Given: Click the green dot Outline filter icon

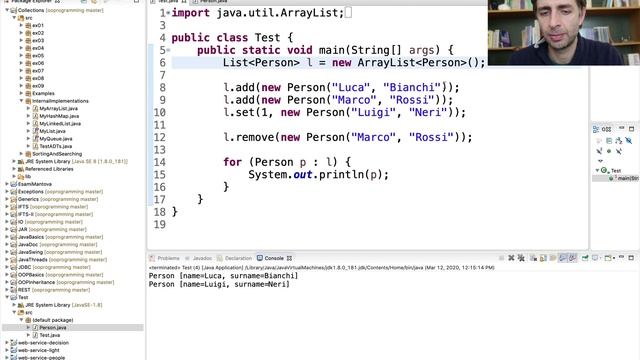Looking at the screenshot, I should (609, 151).
